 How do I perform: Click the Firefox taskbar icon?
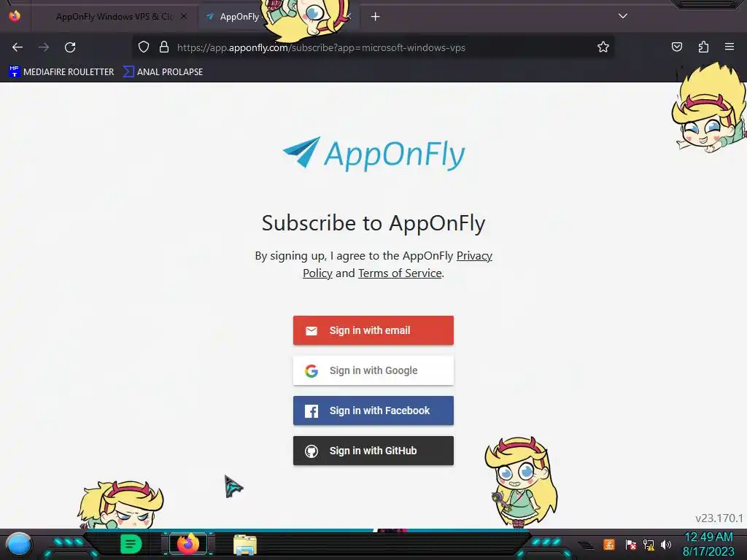pos(188,544)
